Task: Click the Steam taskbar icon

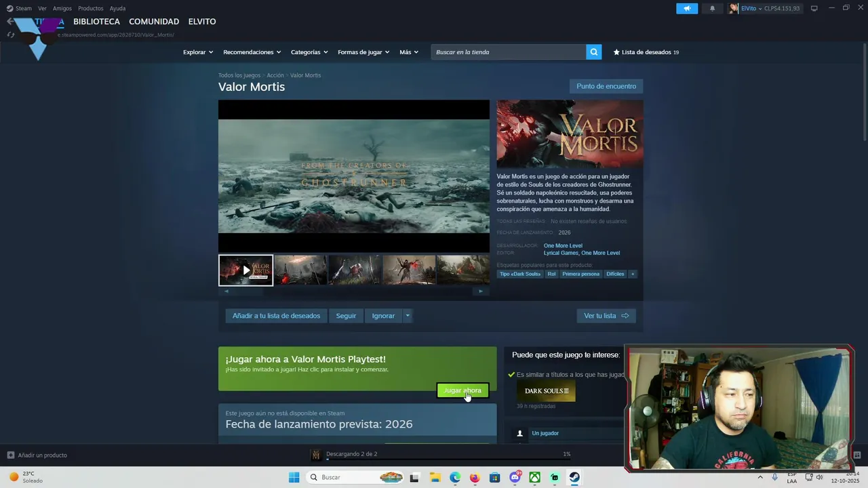Action: click(574, 477)
